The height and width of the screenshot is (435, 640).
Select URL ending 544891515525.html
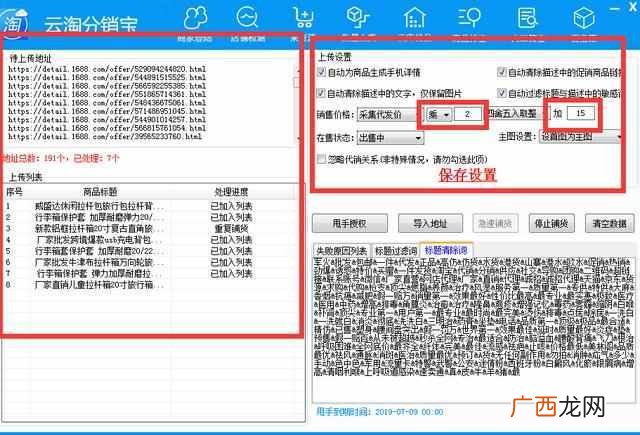click(107, 77)
